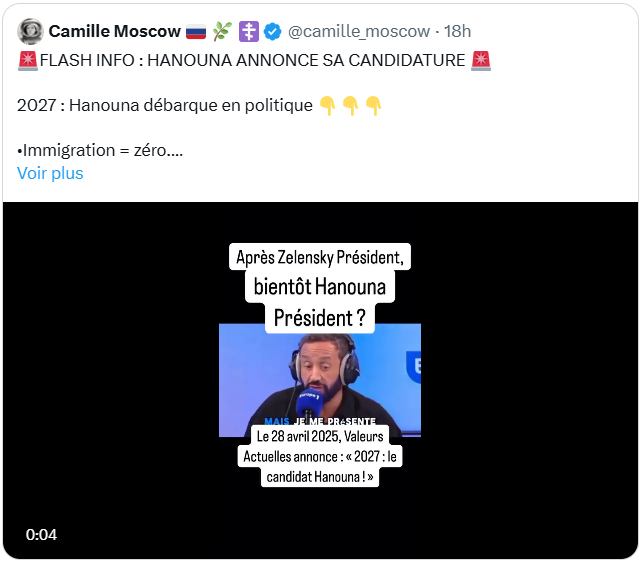Click the FLASH INFO headline text
The width and height of the screenshot is (644, 561).
[x=253, y=60]
